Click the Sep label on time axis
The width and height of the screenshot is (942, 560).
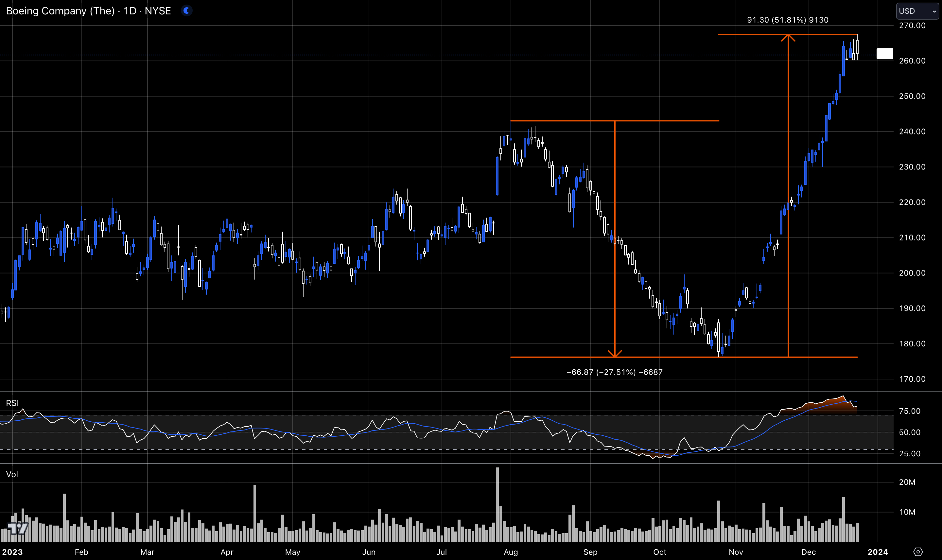[590, 552]
